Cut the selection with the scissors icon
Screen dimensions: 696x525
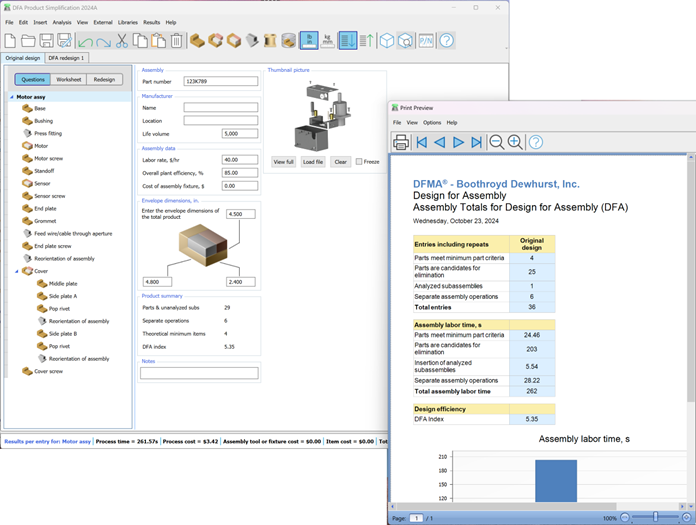coord(122,41)
